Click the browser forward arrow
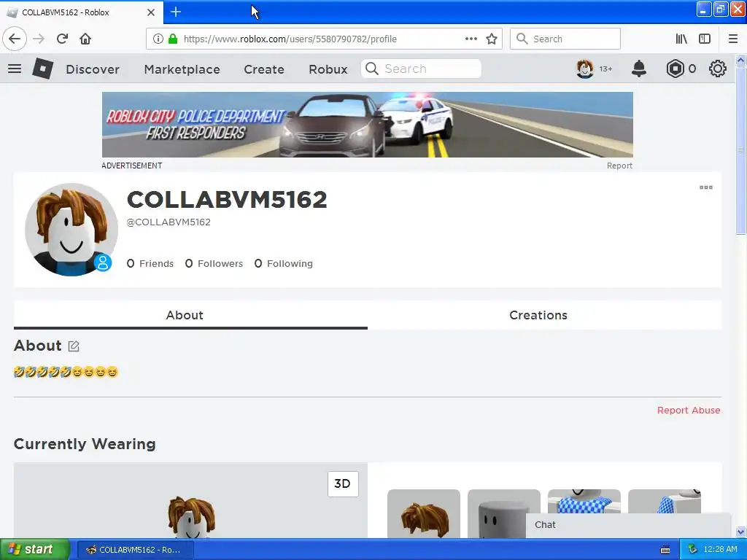This screenshot has height=560, width=747. 39,39
